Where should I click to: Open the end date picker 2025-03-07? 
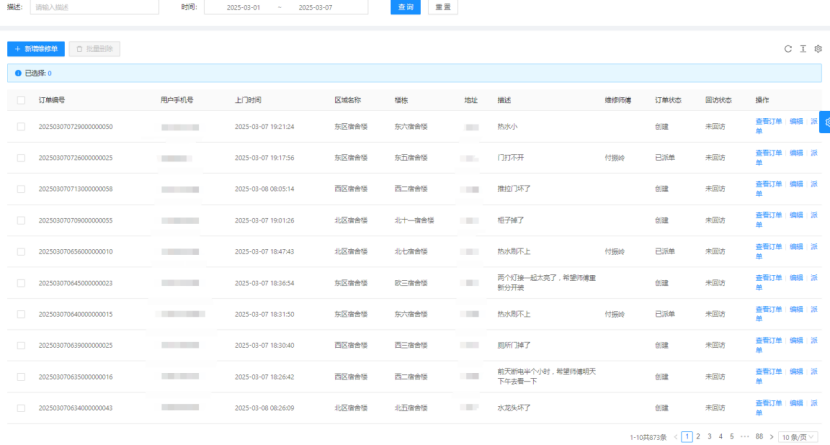point(314,7)
